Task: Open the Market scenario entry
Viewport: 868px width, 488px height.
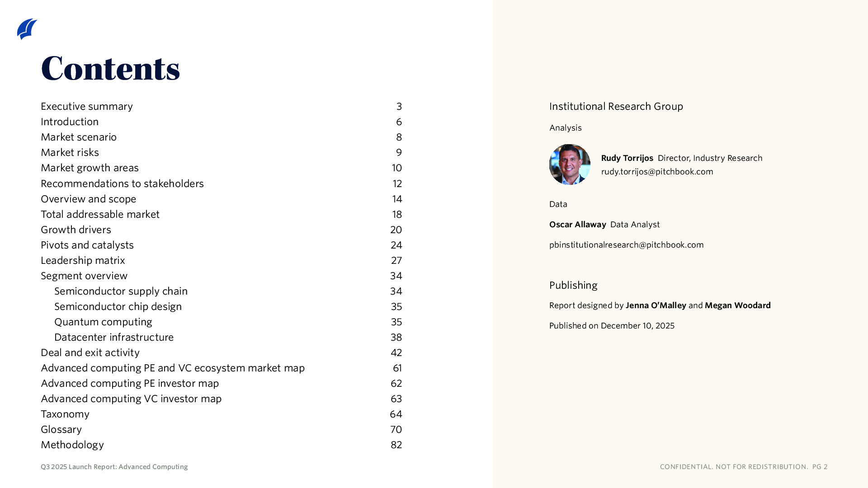Action: point(79,137)
